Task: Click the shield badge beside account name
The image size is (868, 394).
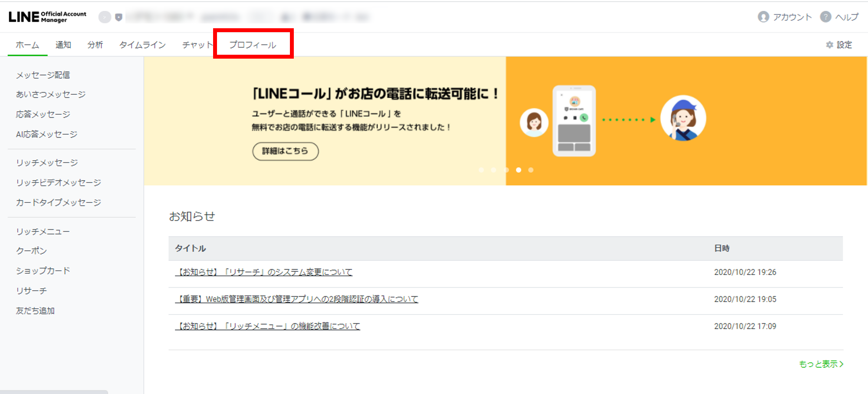Action: pyautogui.click(x=118, y=17)
